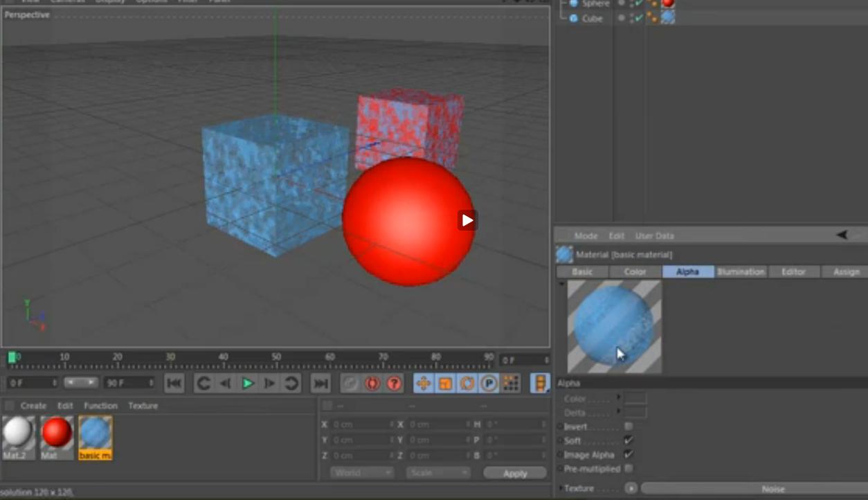Toggle Rotation keyframe recording icon

(467, 383)
